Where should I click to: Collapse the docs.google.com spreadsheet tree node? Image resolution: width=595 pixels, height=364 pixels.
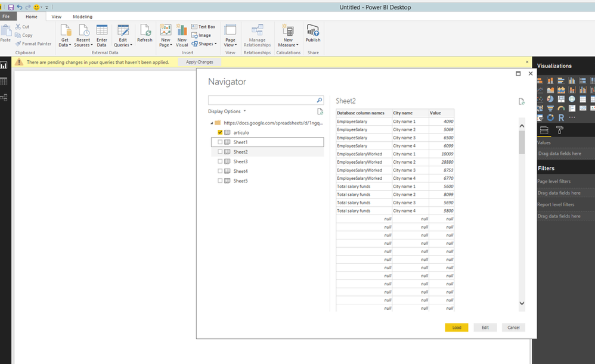click(x=212, y=123)
